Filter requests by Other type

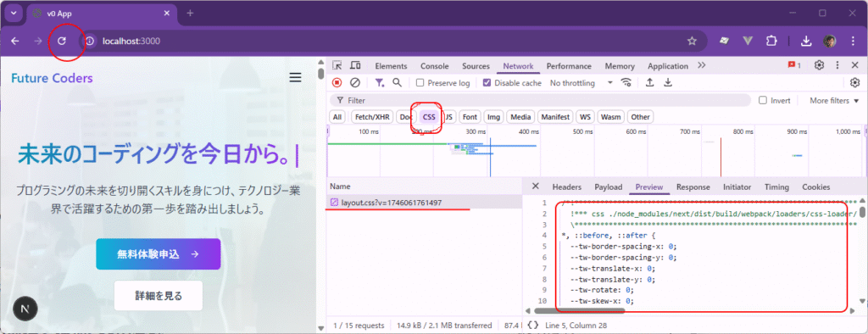(x=641, y=117)
